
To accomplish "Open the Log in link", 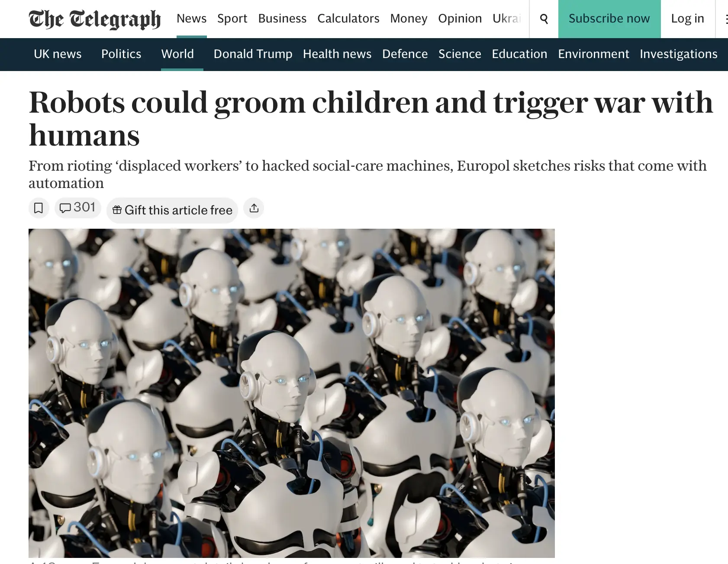I will [687, 19].
